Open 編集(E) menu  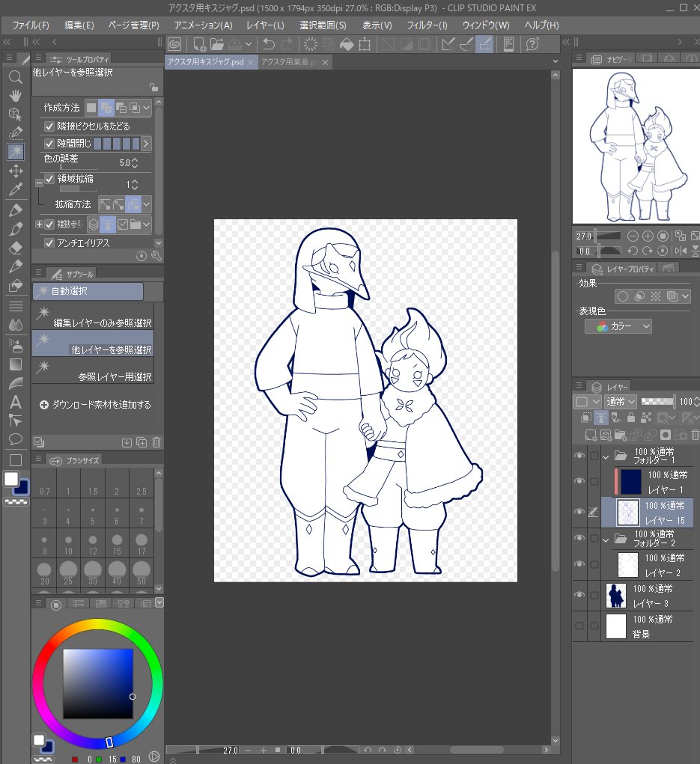point(79,25)
